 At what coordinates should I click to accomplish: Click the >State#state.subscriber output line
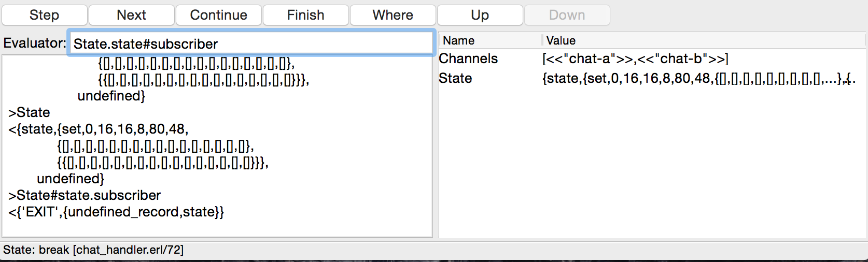85,195
